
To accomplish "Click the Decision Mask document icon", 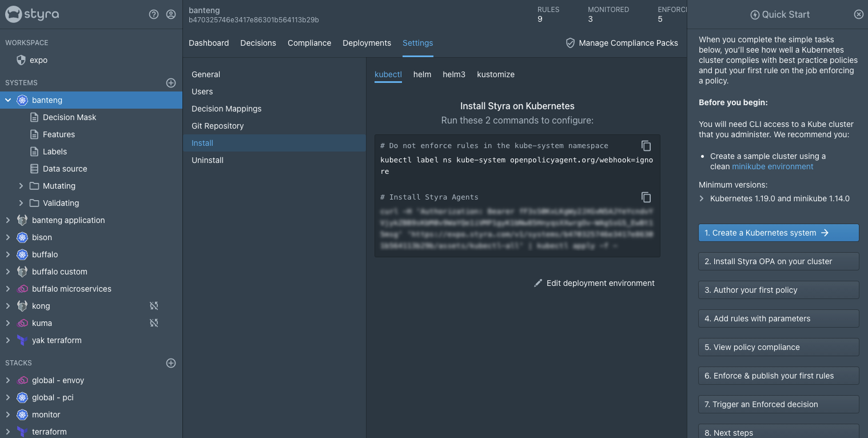I will [x=34, y=117].
